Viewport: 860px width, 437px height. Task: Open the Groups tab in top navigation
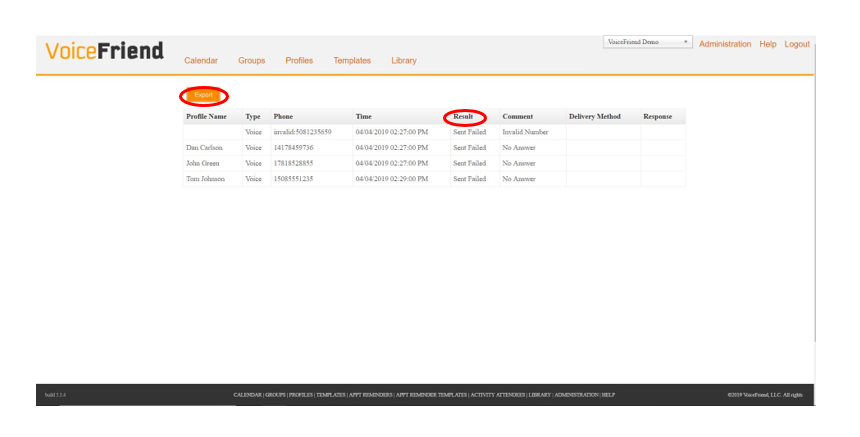[251, 60]
